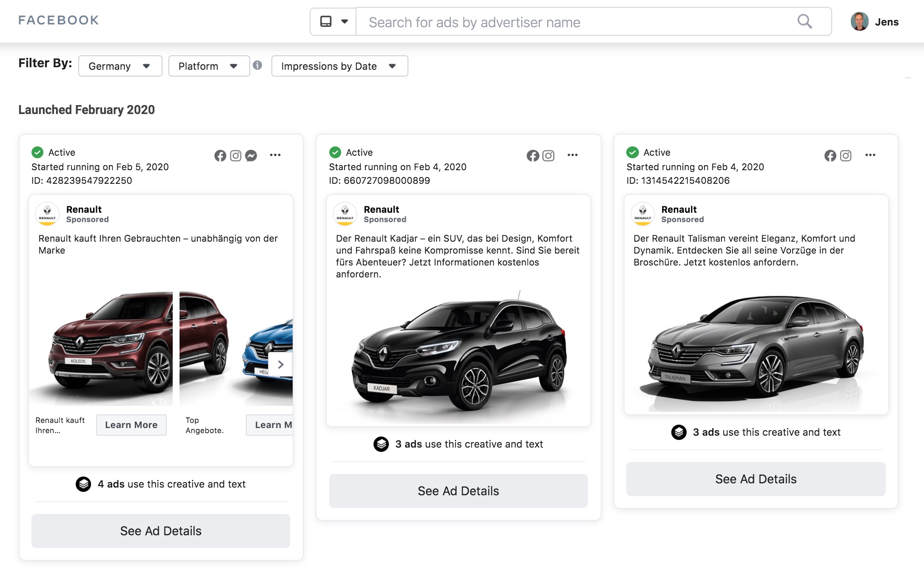Click ad ID 1314542215408206 text
The image size is (924, 571).
coord(678,180)
